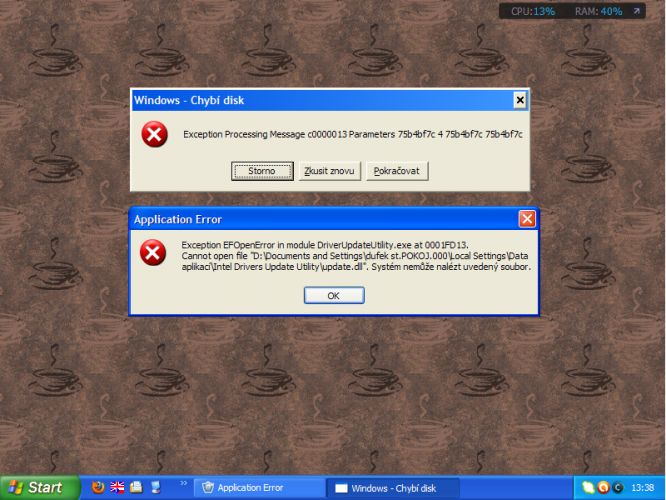Image resolution: width=666 pixels, height=500 pixels.
Task: Click the 'Cannot open file' path line
Action: tap(355, 256)
